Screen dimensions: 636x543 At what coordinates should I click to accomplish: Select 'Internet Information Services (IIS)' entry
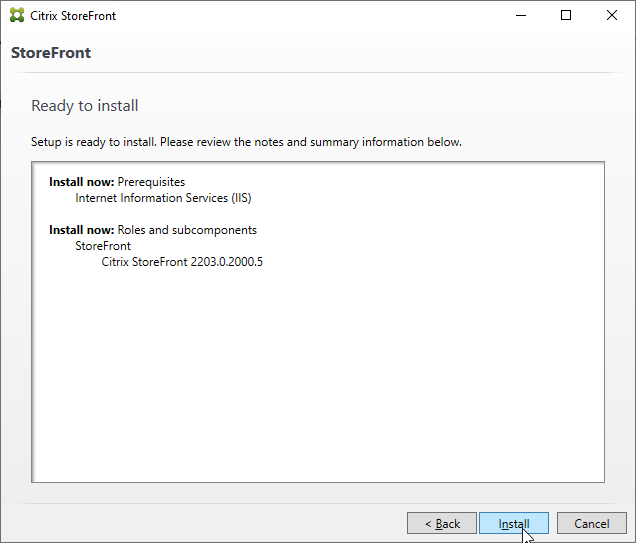point(163,198)
